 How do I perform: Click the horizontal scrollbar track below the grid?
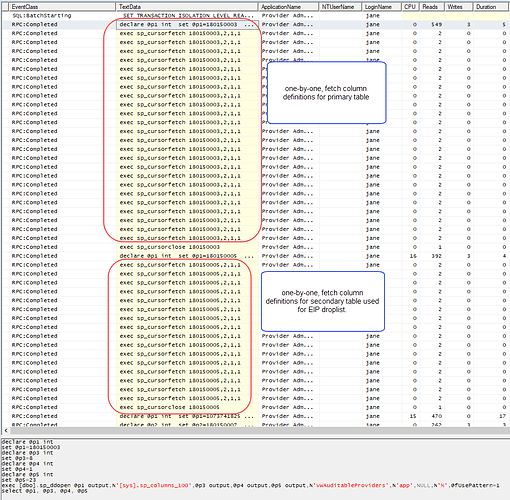(259, 431)
